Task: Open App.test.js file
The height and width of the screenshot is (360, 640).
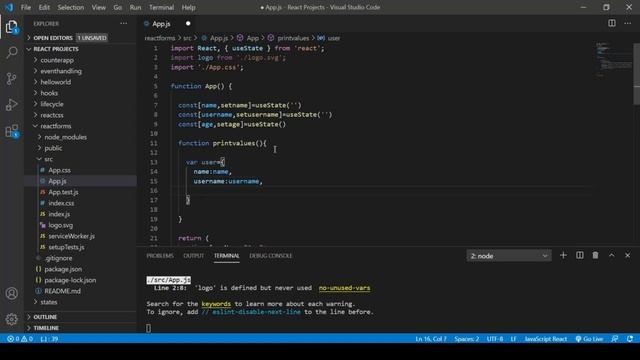Action: click(80, 192)
